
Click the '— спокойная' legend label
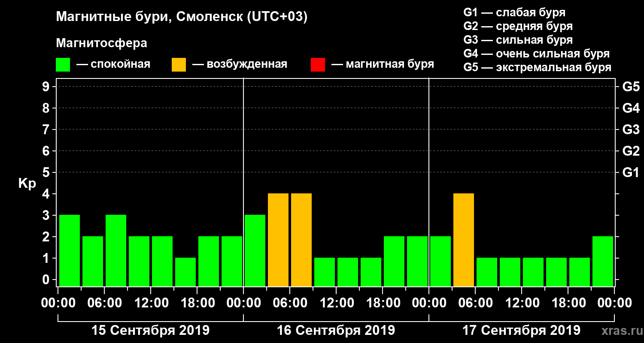113,64
